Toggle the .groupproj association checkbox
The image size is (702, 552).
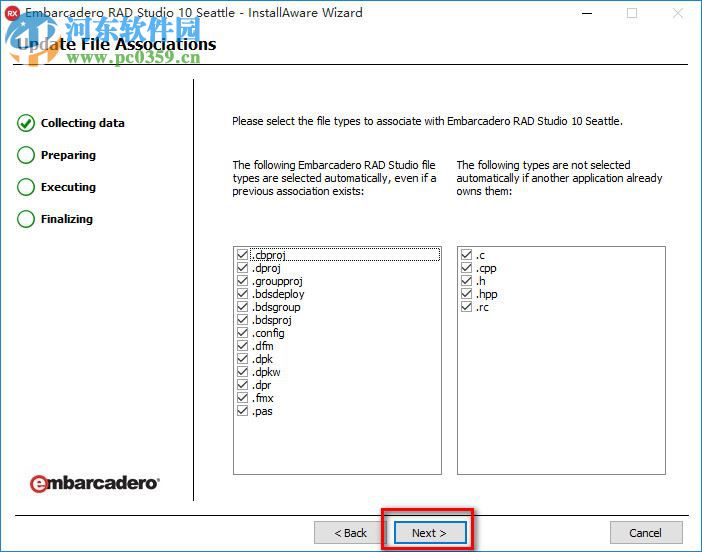(x=242, y=281)
